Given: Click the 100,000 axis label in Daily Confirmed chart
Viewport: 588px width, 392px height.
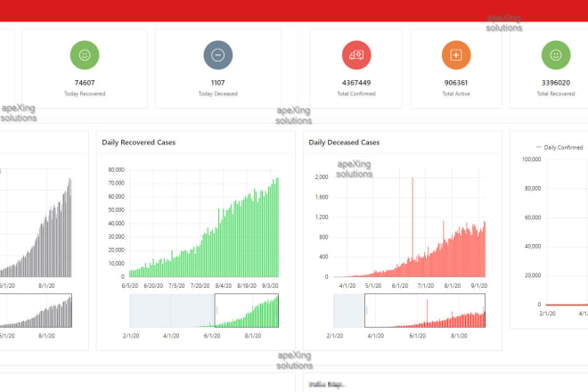Looking at the screenshot, I should [x=531, y=159].
